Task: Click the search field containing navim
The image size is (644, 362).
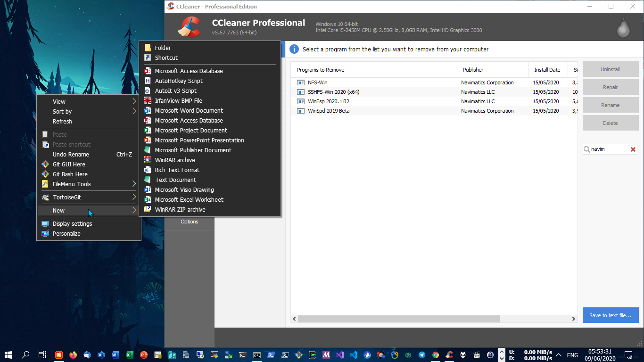Action: [609, 149]
